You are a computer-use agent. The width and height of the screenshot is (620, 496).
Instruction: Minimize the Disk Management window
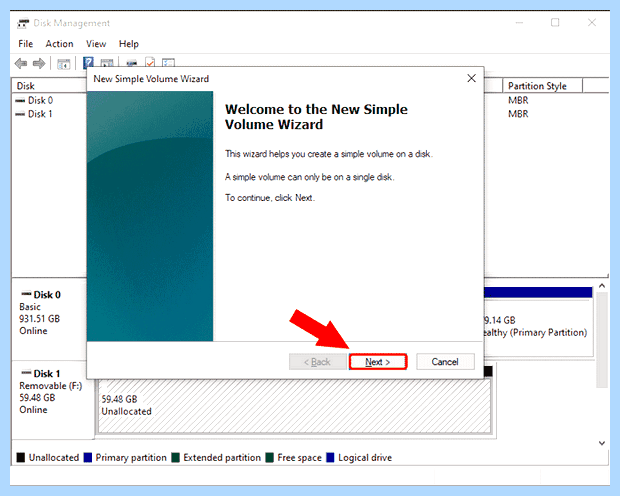(x=519, y=23)
